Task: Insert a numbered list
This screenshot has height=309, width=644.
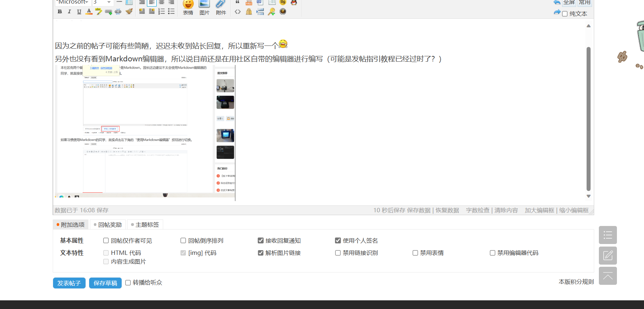Action: (x=161, y=12)
